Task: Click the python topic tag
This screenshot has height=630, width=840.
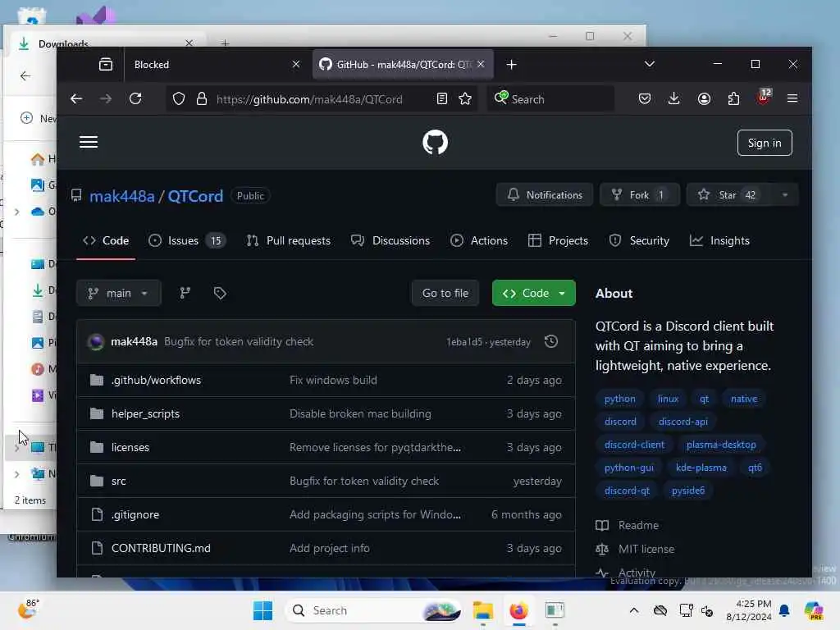Action: (x=620, y=399)
